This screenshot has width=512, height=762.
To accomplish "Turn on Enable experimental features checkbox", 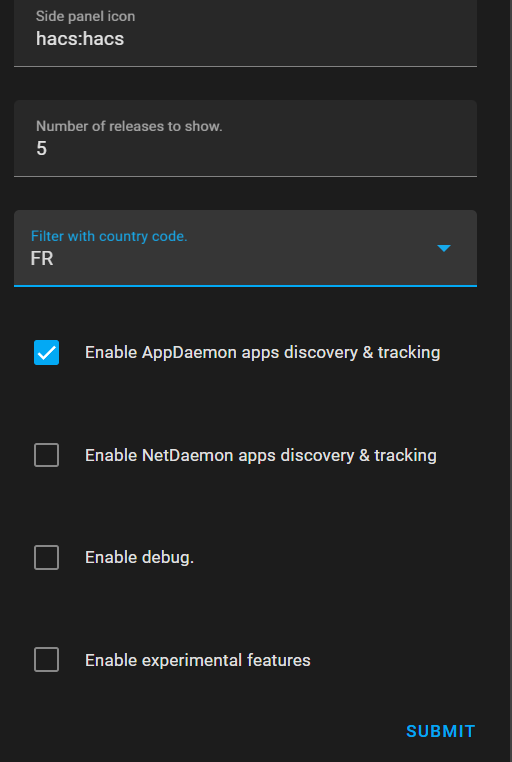I will [x=47, y=660].
